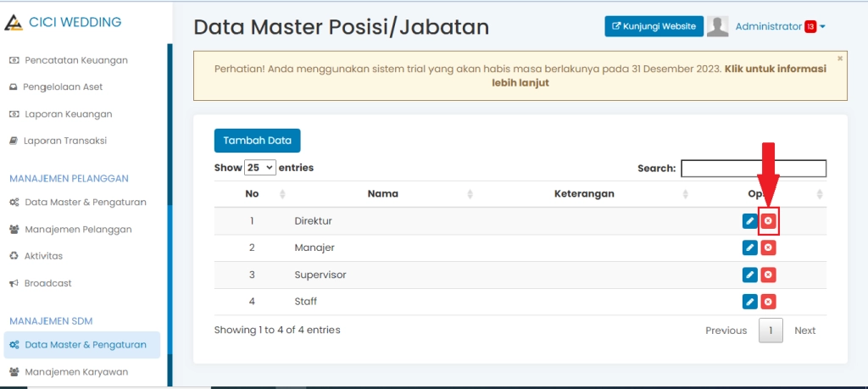Edit the Staff row with pencil icon

[749, 302]
